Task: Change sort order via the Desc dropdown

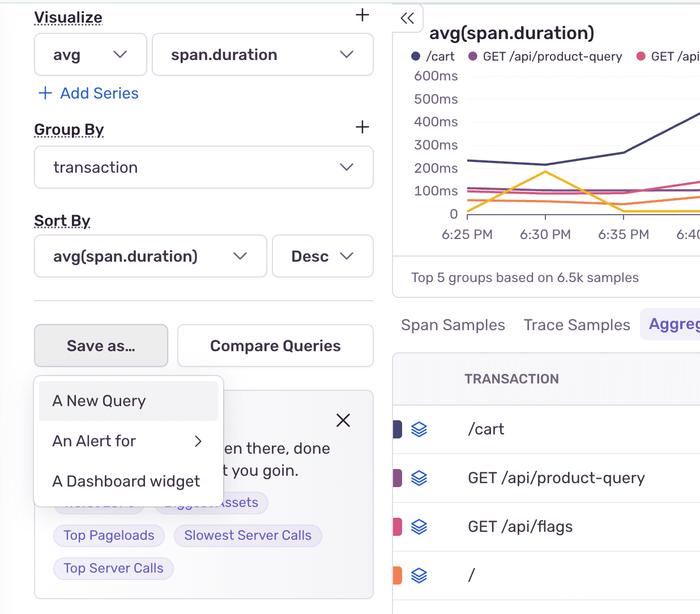Action: point(322,256)
